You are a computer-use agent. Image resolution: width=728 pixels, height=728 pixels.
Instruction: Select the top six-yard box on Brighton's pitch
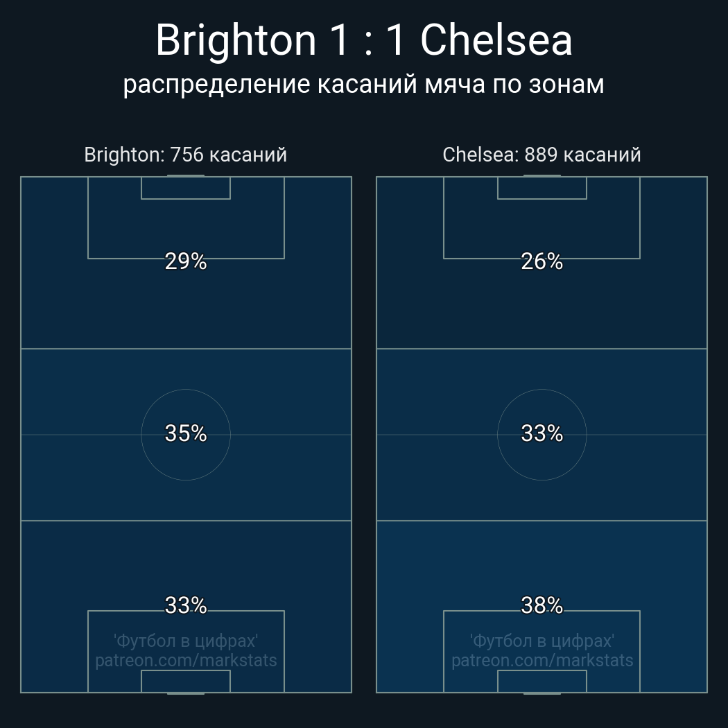pos(186,188)
